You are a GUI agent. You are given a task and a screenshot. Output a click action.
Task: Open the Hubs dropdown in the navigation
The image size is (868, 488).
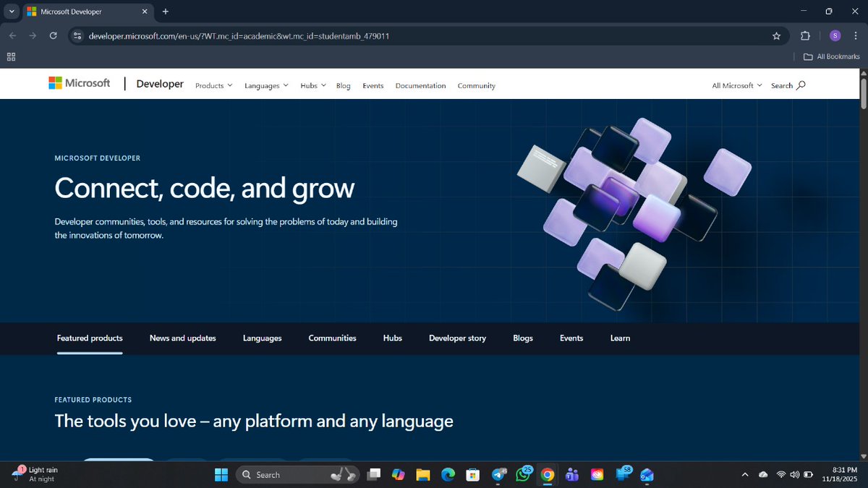[312, 85]
